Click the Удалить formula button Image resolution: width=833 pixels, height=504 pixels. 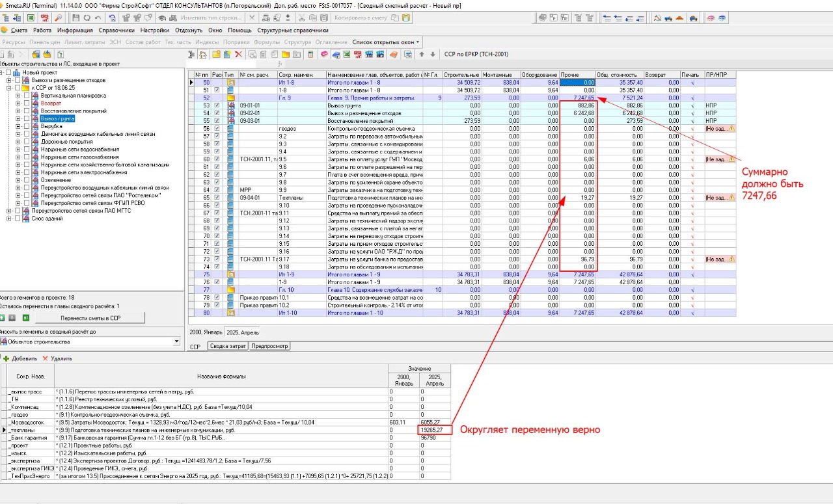(57, 358)
